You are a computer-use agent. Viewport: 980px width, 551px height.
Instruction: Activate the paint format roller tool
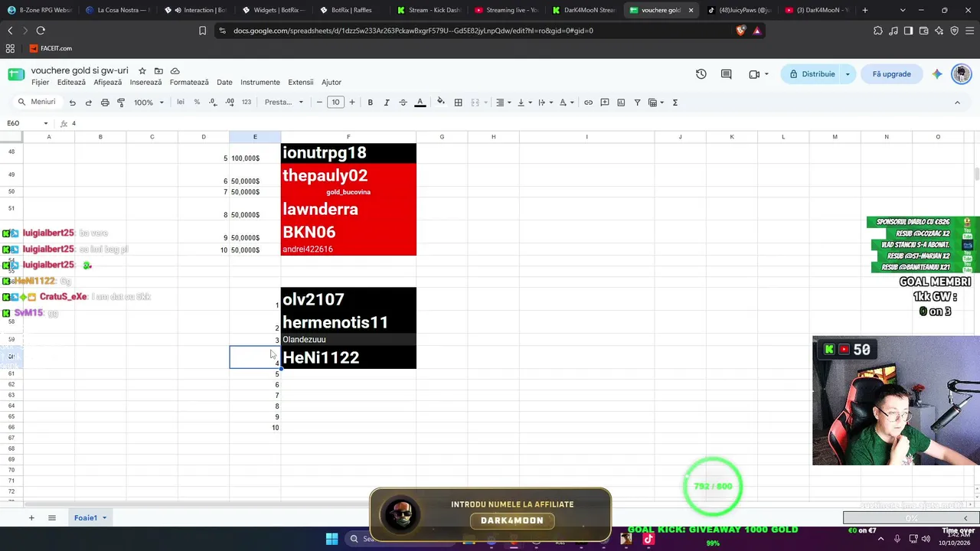pyautogui.click(x=121, y=103)
